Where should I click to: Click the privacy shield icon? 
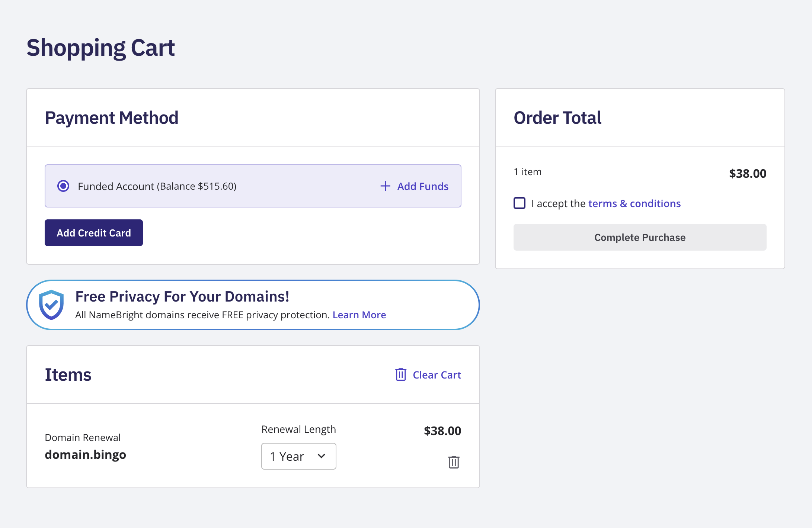click(x=51, y=305)
